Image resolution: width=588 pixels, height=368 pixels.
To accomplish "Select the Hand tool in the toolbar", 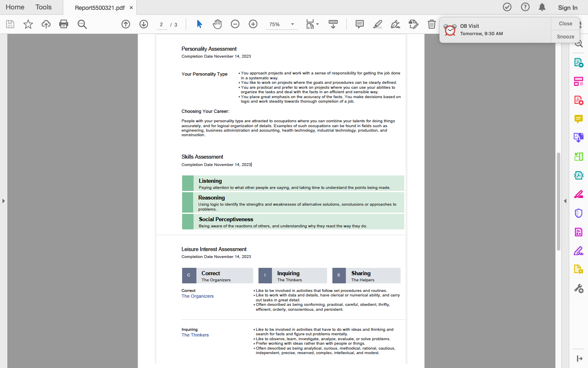I will 217,24.
